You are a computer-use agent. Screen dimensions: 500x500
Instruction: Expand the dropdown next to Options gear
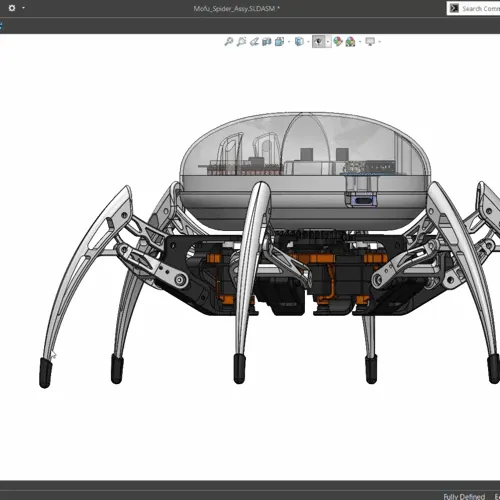[x=23, y=8]
